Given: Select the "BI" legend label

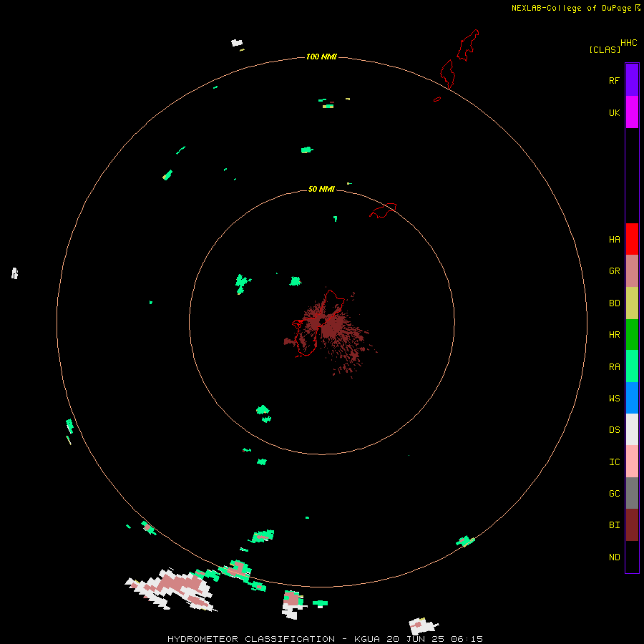Looking at the screenshot, I should (615, 525).
